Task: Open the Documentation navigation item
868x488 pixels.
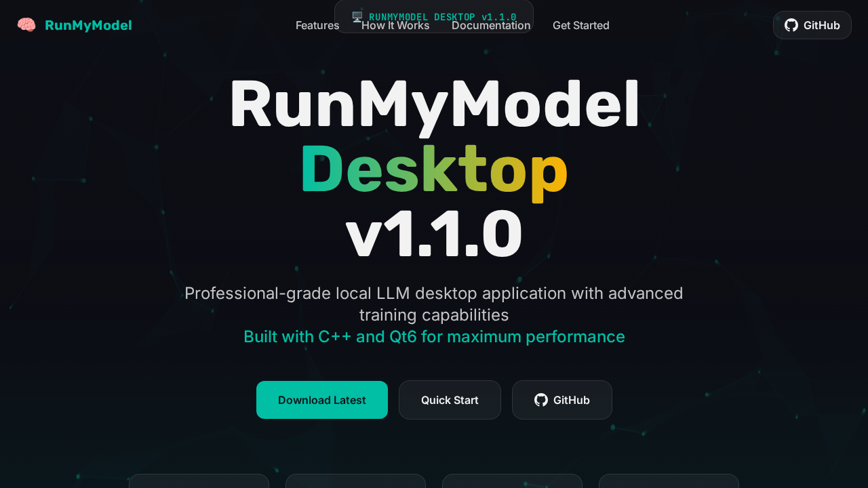Action: click(491, 25)
